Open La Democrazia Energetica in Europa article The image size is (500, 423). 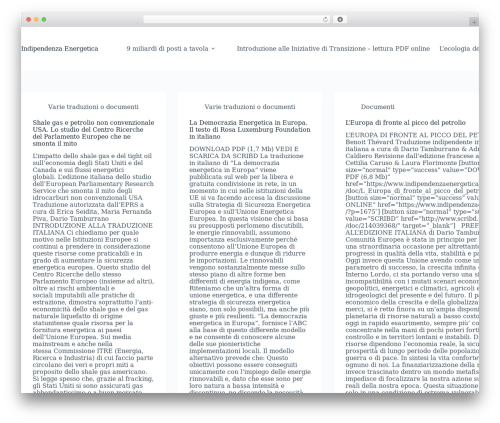(x=250, y=129)
